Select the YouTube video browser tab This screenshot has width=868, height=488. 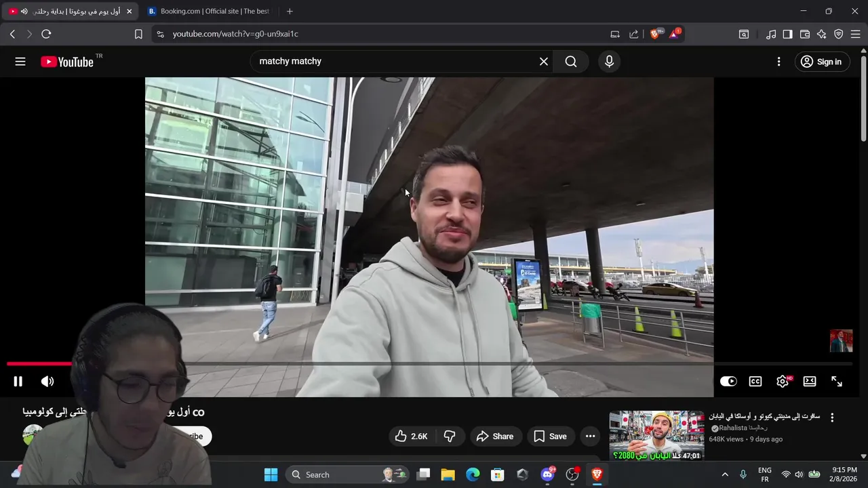[x=71, y=12]
